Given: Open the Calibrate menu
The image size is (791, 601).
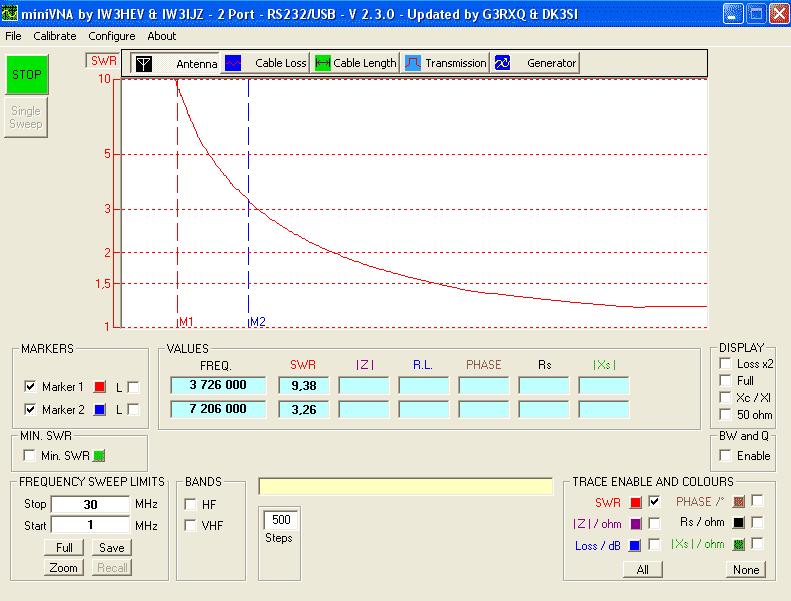Looking at the screenshot, I should pos(54,36).
